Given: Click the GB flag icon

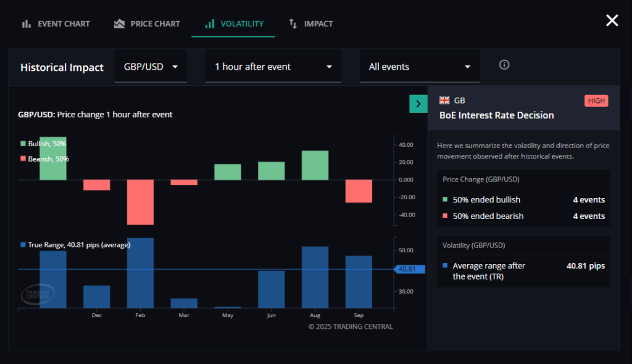Looking at the screenshot, I should (x=444, y=101).
